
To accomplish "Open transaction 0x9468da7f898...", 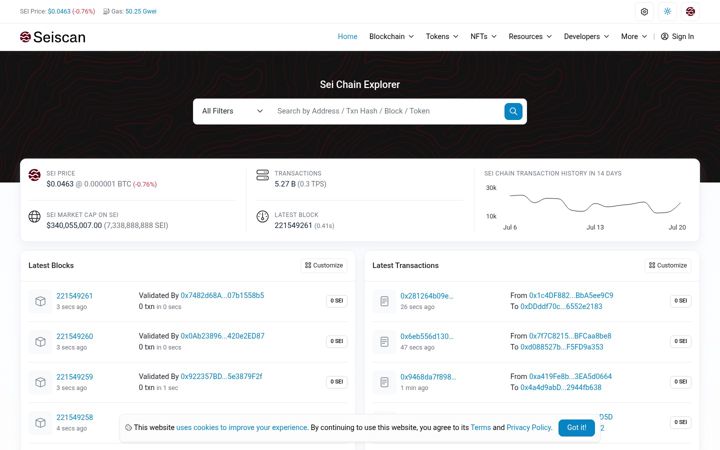I will pos(428,377).
